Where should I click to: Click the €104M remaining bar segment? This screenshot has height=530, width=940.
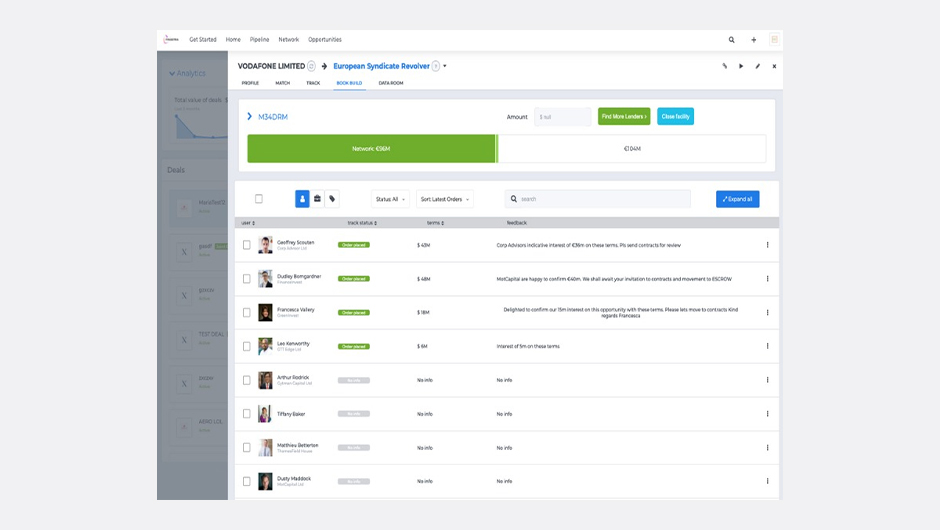tap(632, 149)
